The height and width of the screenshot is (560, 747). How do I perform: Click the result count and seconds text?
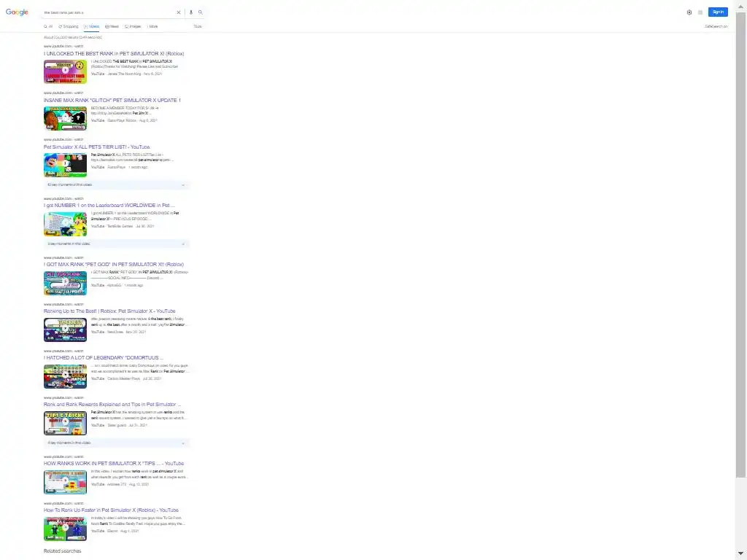coord(72,37)
